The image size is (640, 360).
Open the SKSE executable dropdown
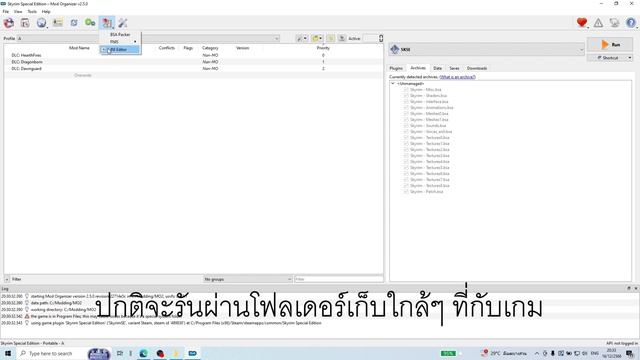(x=487, y=49)
